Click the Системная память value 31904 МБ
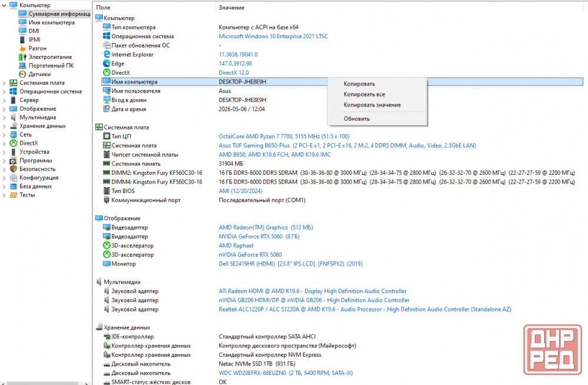This screenshot has height=385, width=588. click(x=231, y=164)
